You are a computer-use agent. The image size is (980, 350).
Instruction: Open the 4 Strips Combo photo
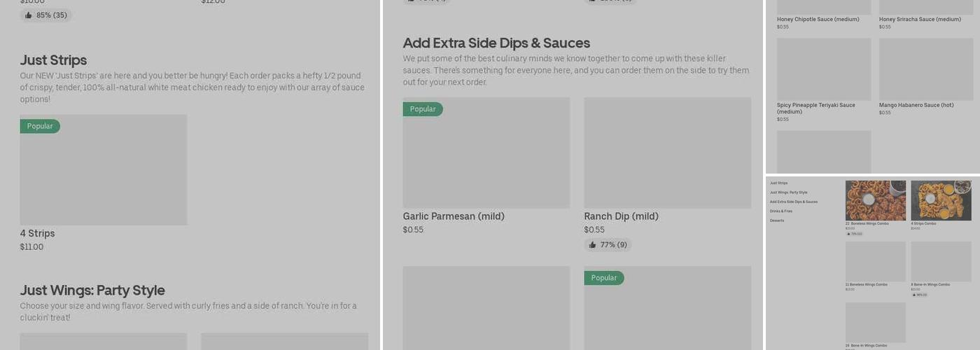(x=941, y=200)
